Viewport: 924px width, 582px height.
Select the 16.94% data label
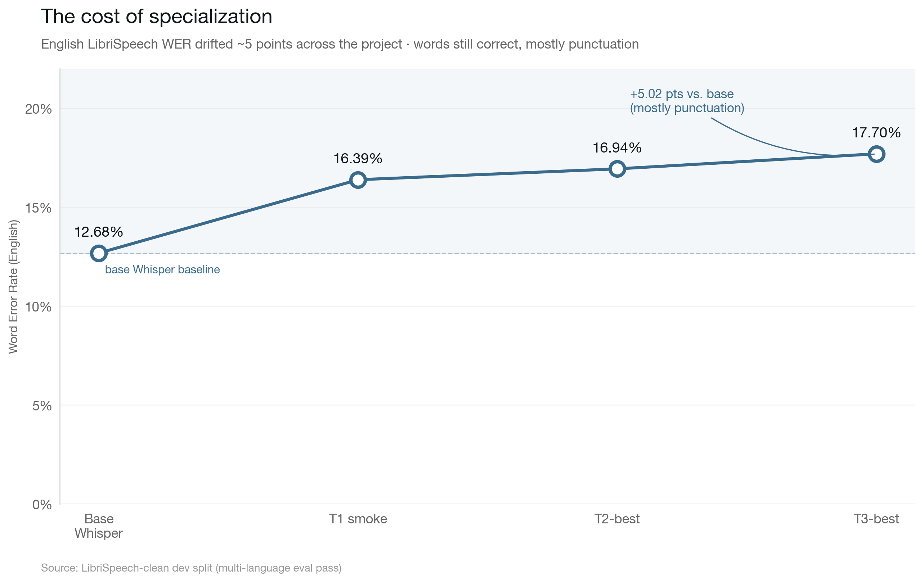[x=617, y=147]
